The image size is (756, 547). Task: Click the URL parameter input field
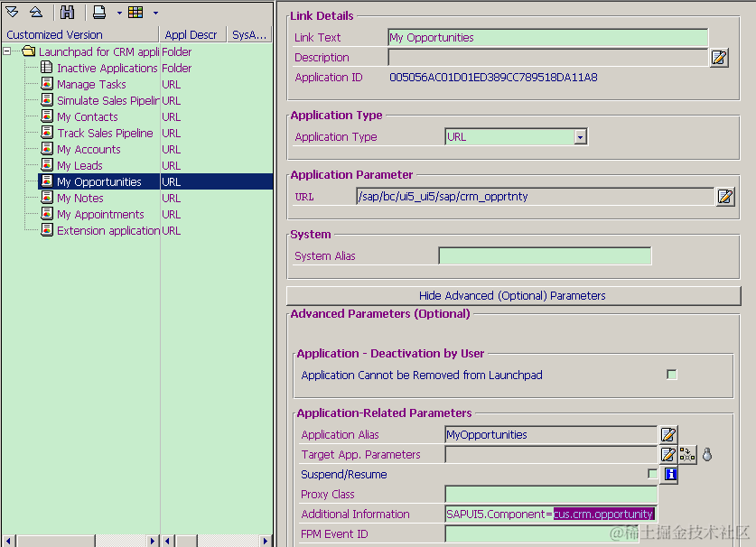coord(535,197)
